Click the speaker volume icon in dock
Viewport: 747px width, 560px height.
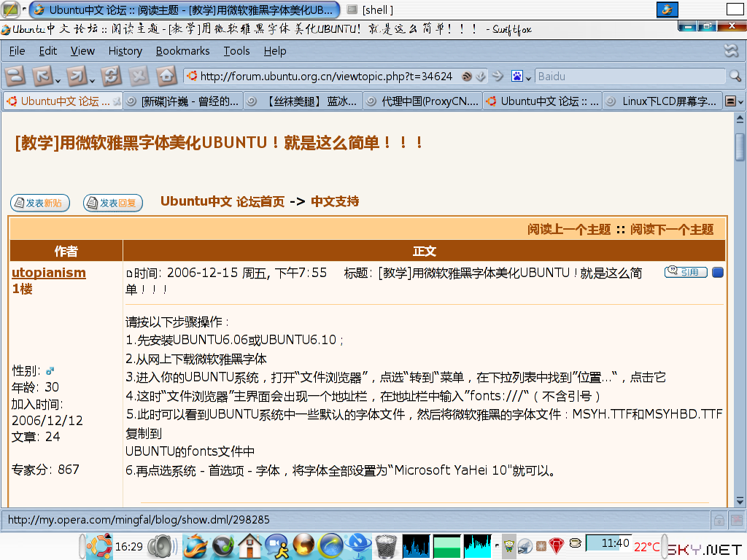(163, 546)
